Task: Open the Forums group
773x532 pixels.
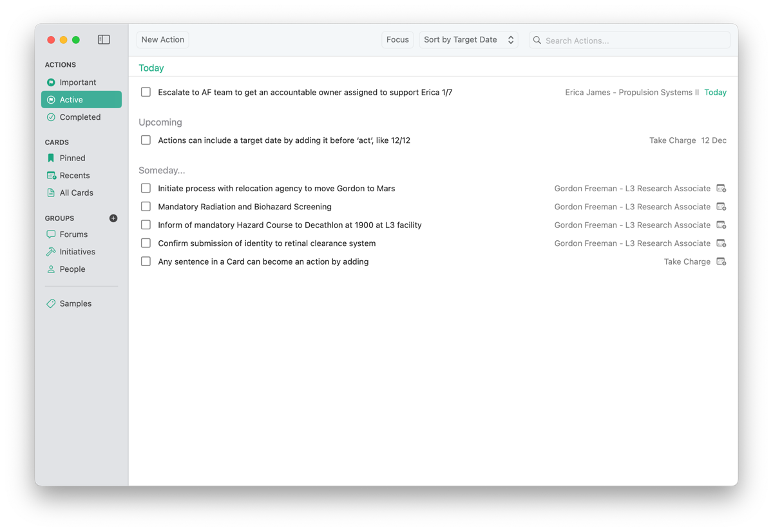Action: click(81, 234)
